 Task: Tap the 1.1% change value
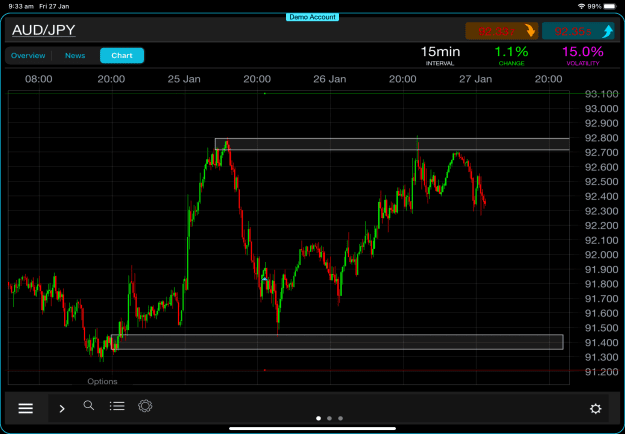point(511,55)
